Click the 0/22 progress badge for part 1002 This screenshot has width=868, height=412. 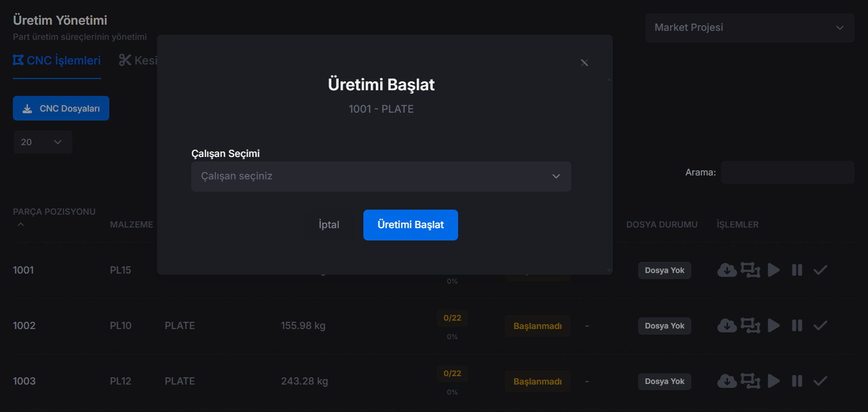(453, 318)
